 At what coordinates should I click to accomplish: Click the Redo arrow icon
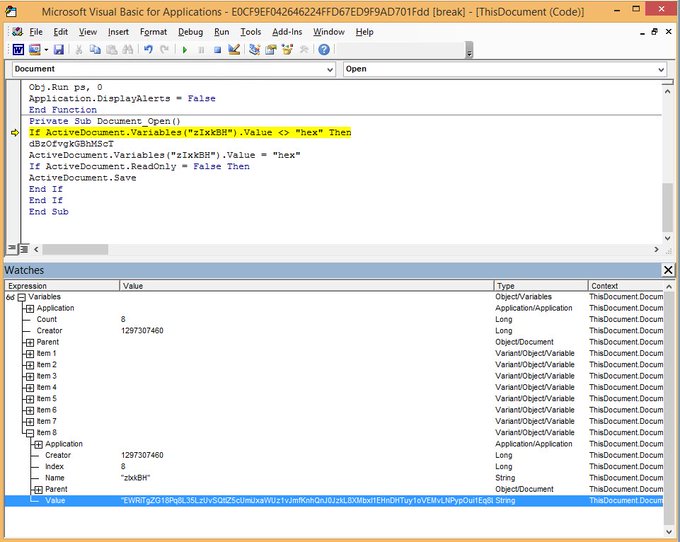point(164,50)
